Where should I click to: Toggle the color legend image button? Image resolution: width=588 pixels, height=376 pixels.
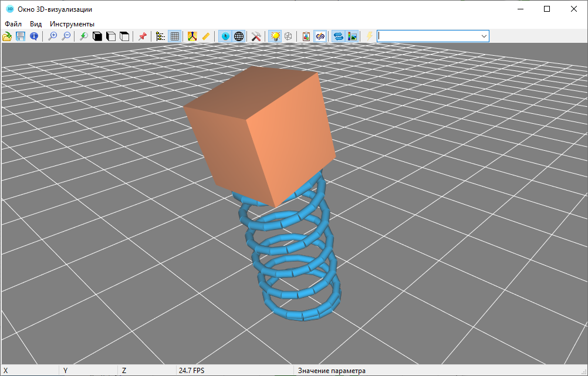[352, 36]
